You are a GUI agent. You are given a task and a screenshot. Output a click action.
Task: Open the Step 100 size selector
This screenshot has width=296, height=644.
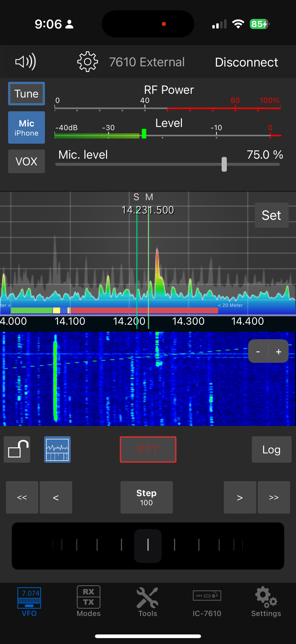tap(146, 497)
